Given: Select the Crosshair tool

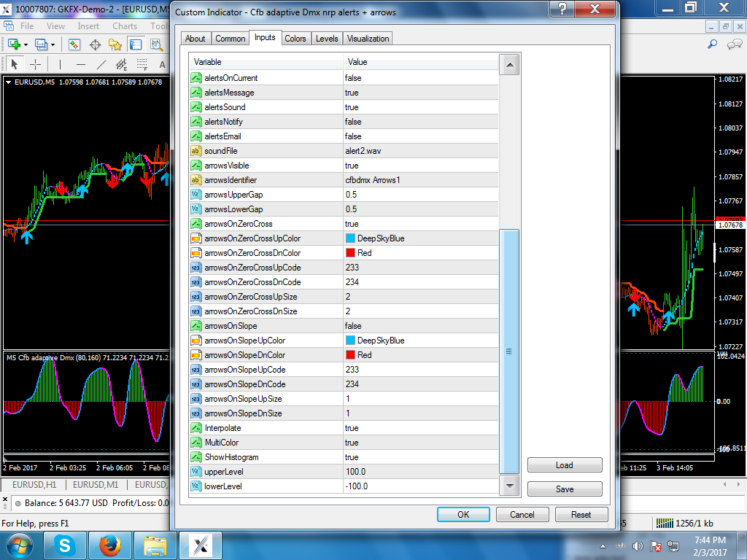Looking at the screenshot, I should (35, 64).
